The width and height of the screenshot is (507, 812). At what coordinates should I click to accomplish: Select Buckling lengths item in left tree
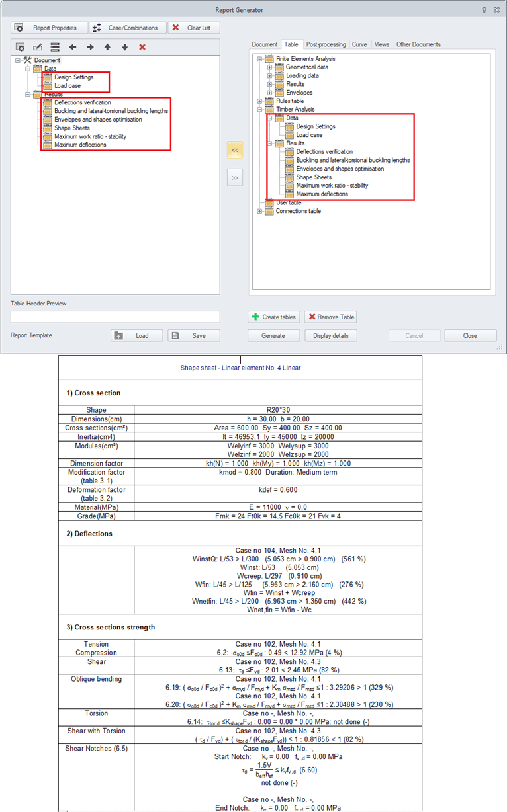111,111
